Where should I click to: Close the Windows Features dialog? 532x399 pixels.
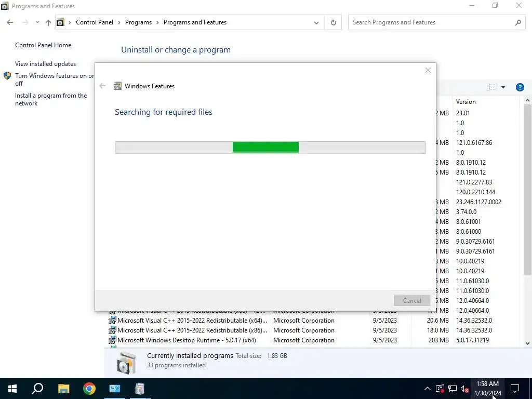click(x=428, y=70)
